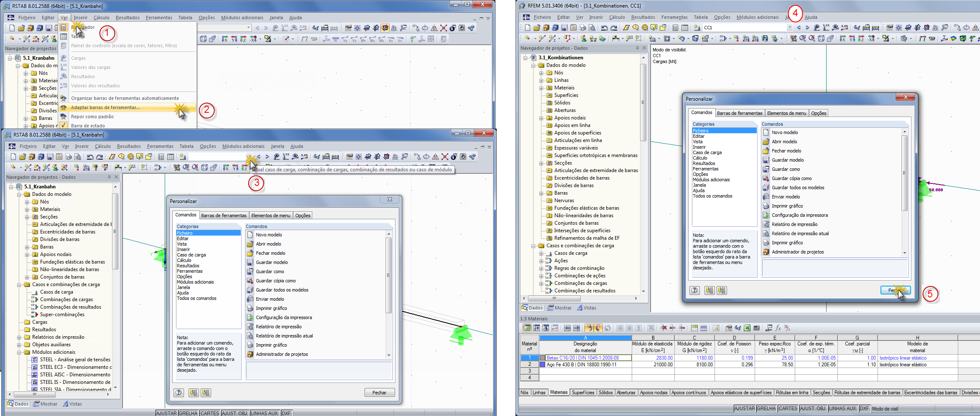Pin the RFEM Navegador de projetos panel

point(637,48)
